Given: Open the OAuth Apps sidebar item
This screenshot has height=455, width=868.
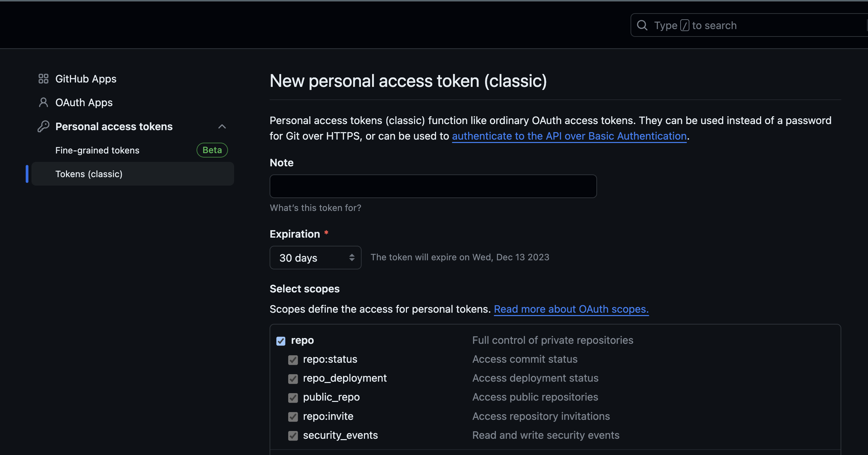Looking at the screenshot, I should [84, 102].
